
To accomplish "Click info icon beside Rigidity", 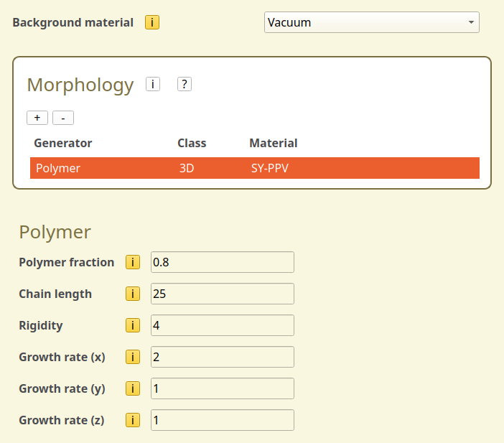I will pyautogui.click(x=133, y=325).
